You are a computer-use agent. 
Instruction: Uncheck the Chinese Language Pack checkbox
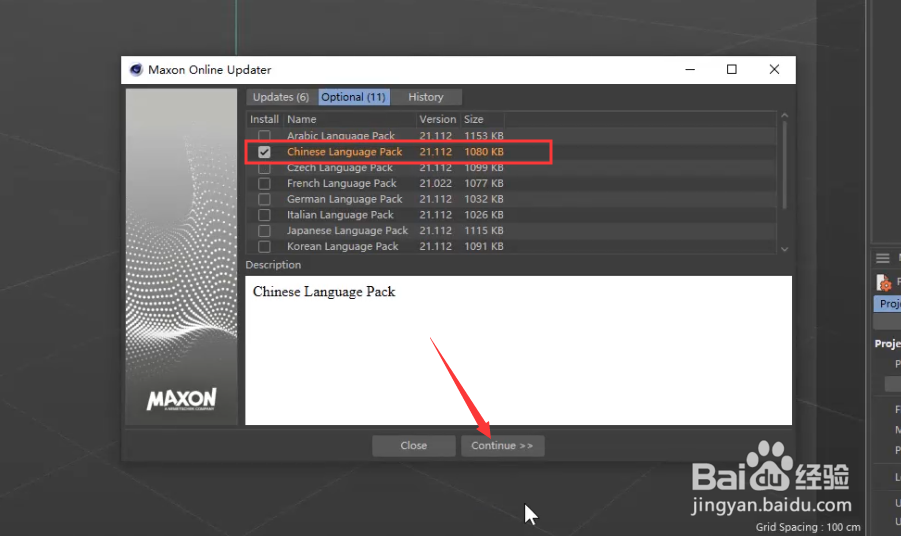pyautogui.click(x=264, y=152)
